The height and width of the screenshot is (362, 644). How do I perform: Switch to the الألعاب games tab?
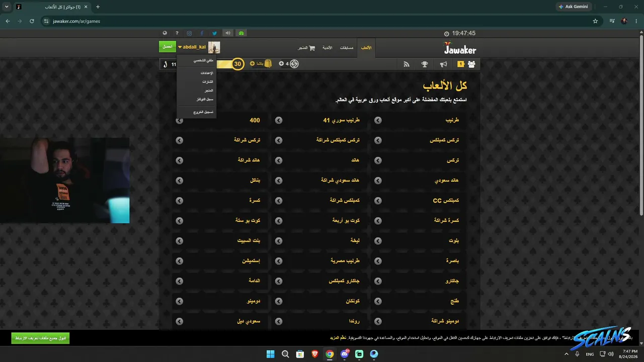[x=366, y=48]
